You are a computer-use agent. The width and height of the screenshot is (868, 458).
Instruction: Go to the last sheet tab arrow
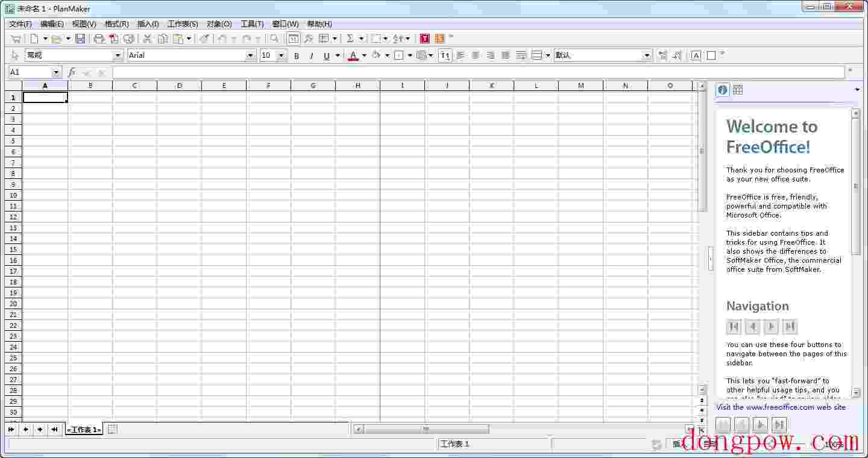coord(54,429)
